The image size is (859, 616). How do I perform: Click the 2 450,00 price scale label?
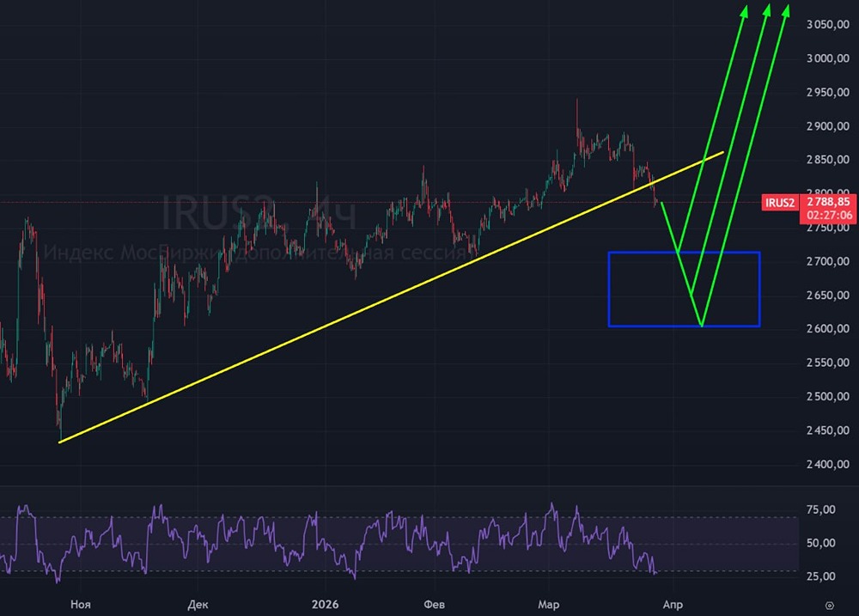(828, 430)
